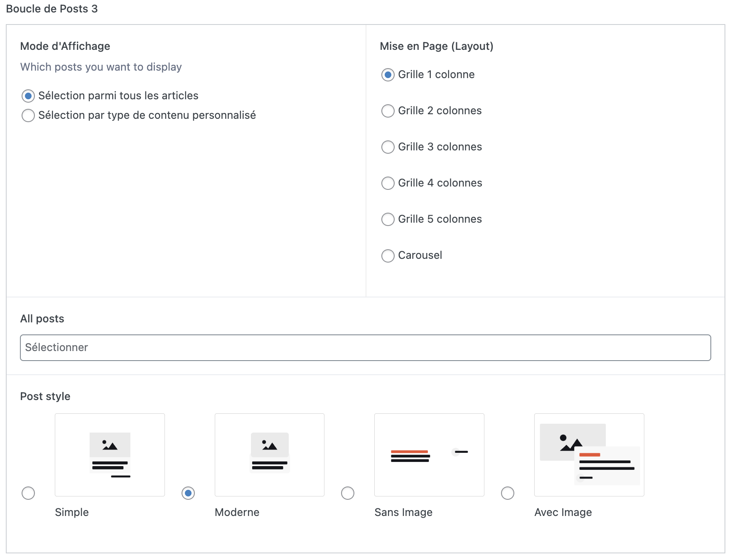Pick the Sans Image style preview
The width and height of the screenshot is (732, 560).
429,454
